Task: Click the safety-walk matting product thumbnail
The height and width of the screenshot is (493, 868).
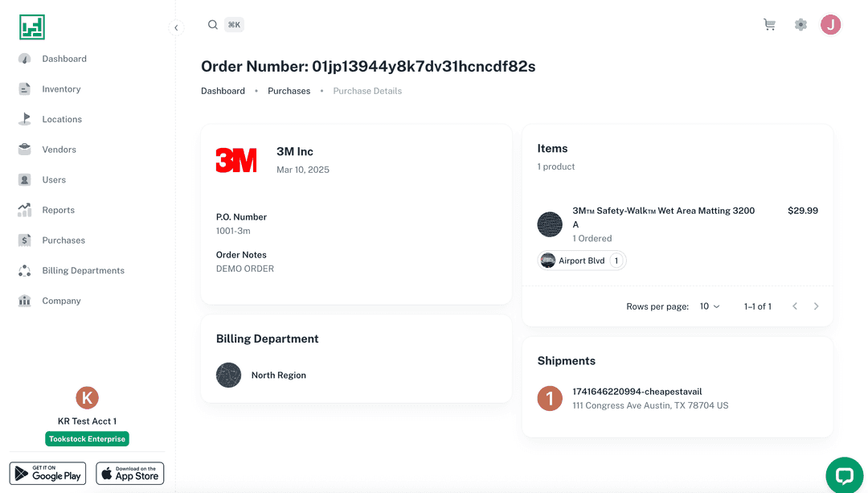Action: 550,224
